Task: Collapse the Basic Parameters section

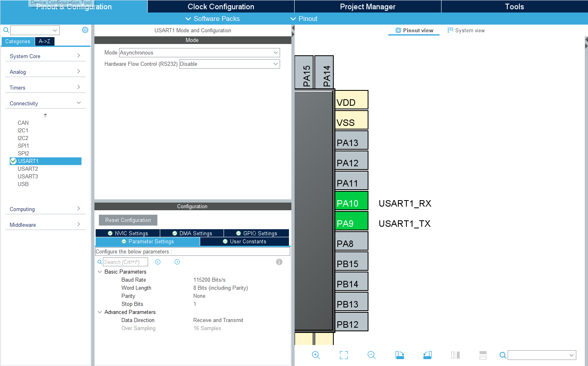Action: [100, 272]
